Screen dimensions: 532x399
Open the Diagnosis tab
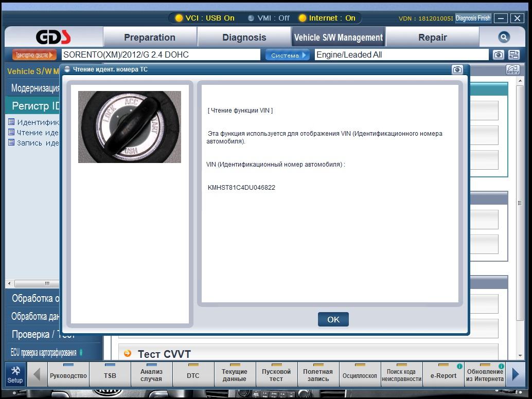click(244, 38)
